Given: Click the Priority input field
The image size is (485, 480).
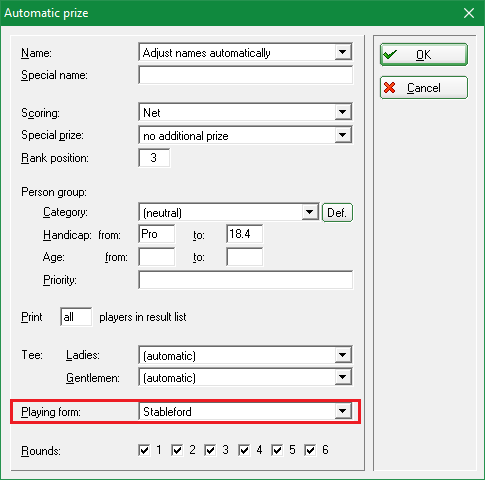Looking at the screenshot, I should pos(245,280).
